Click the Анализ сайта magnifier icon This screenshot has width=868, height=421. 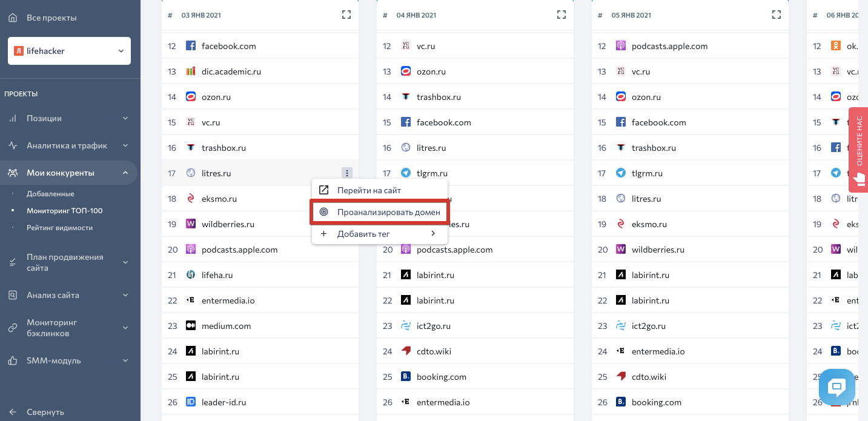pyautogui.click(x=13, y=295)
